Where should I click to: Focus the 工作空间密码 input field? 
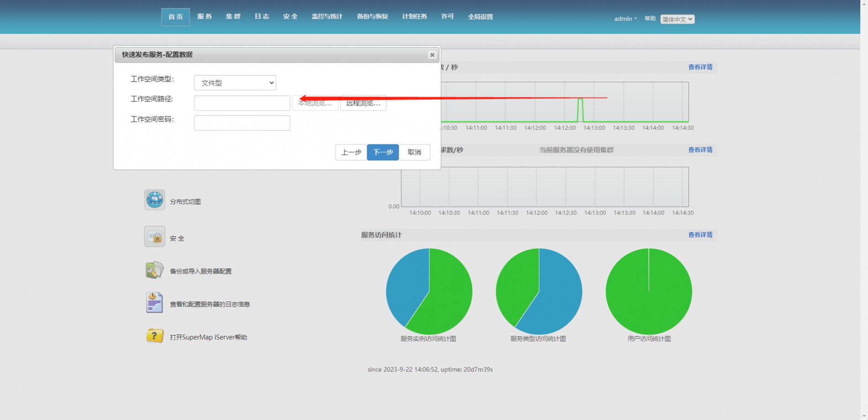pyautogui.click(x=242, y=123)
